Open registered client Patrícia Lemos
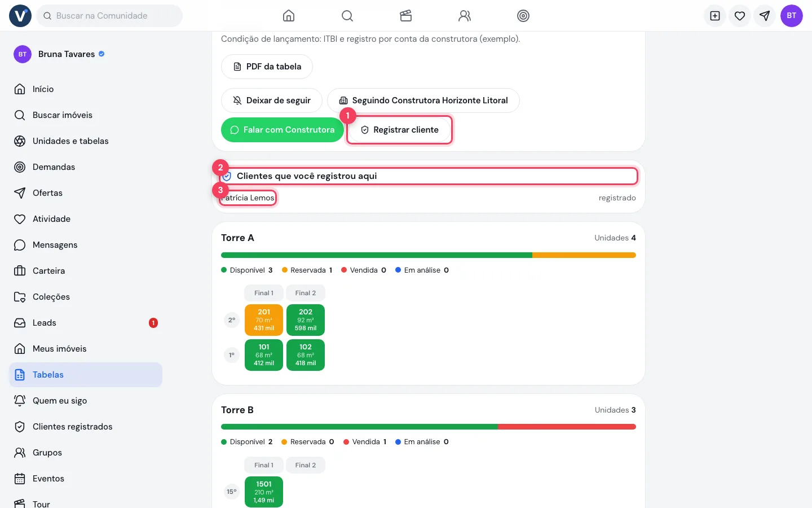 248,198
